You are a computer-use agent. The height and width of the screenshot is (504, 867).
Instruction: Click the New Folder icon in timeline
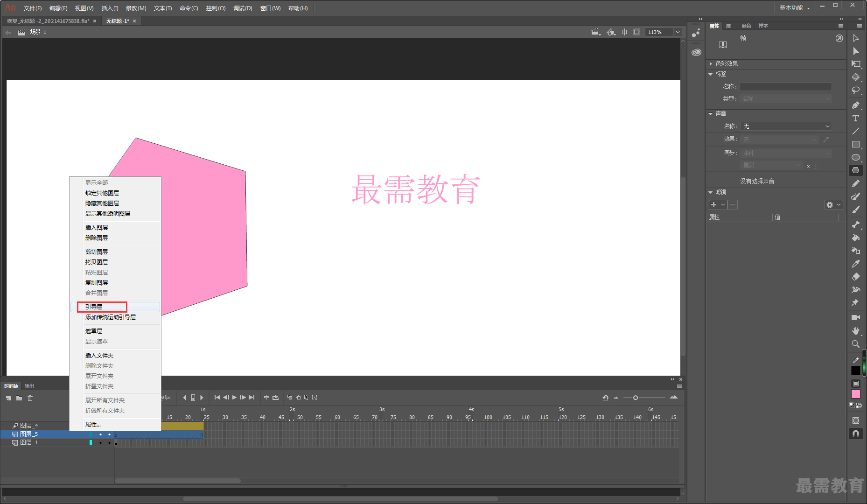[19, 398]
